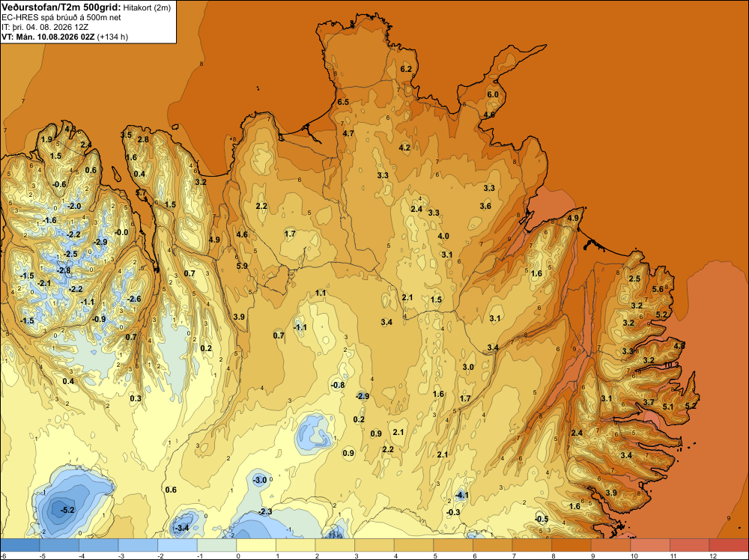Click the orange 7 to 8 legend swatch
The image size is (749, 560).
[532, 545]
